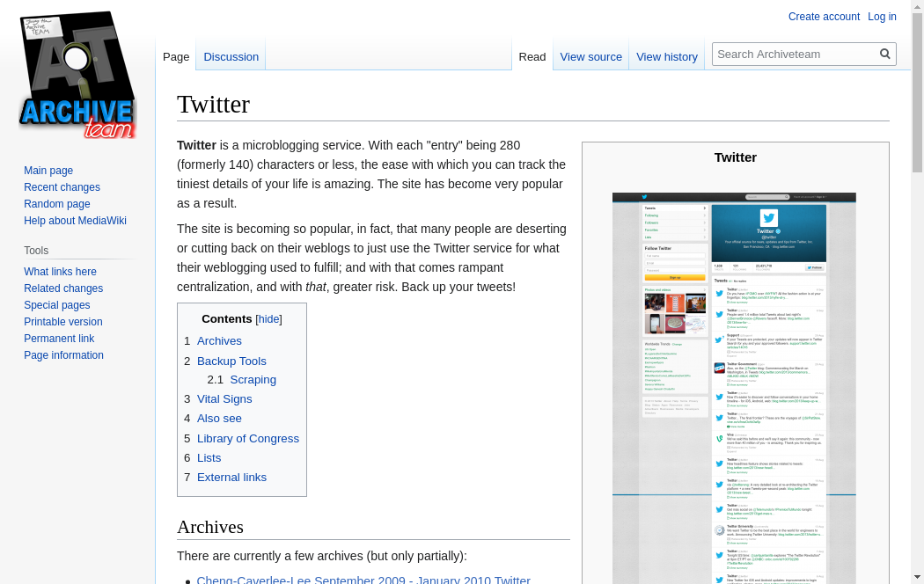924x584 pixels.
Task: Jump to Library of Congress section
Action: click(x=247, y=438)
